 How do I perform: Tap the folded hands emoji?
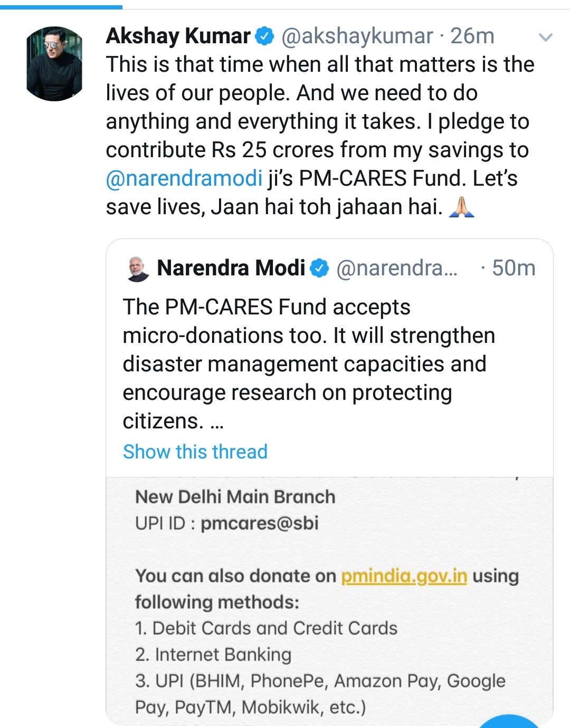pos(461,207)
